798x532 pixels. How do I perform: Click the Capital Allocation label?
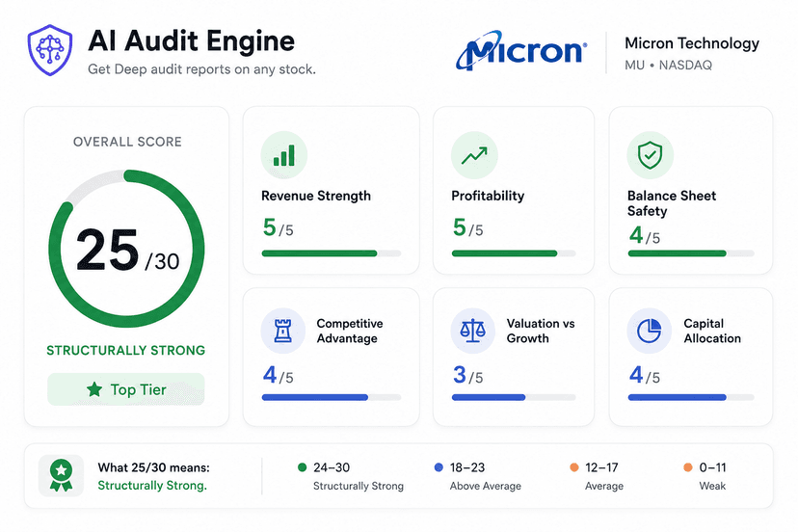[x=712, y=331]
